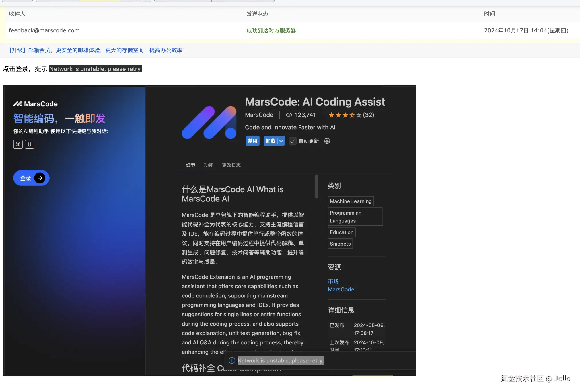The image size is (580, 392).
Task: Click the arrow icon inside 登录 button
Action: (40, 178)
